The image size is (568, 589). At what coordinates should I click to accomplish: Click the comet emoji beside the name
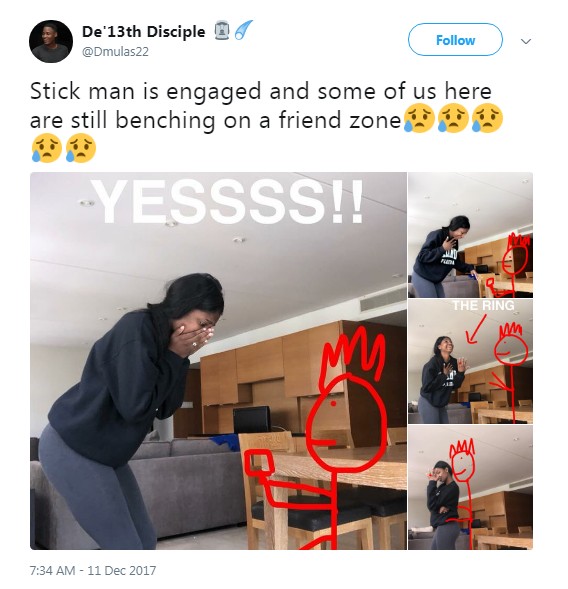[x=243, y=30]
